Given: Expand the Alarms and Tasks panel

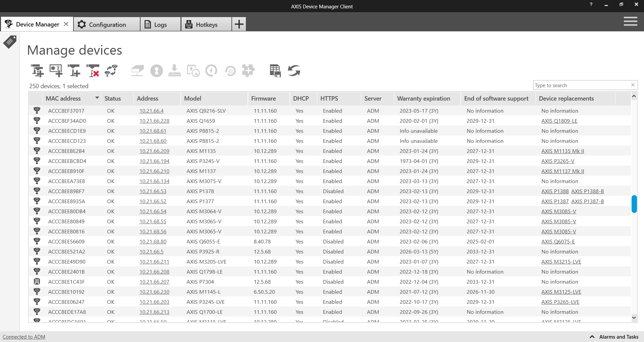Looking at the screenshot, I should point(614,337).
